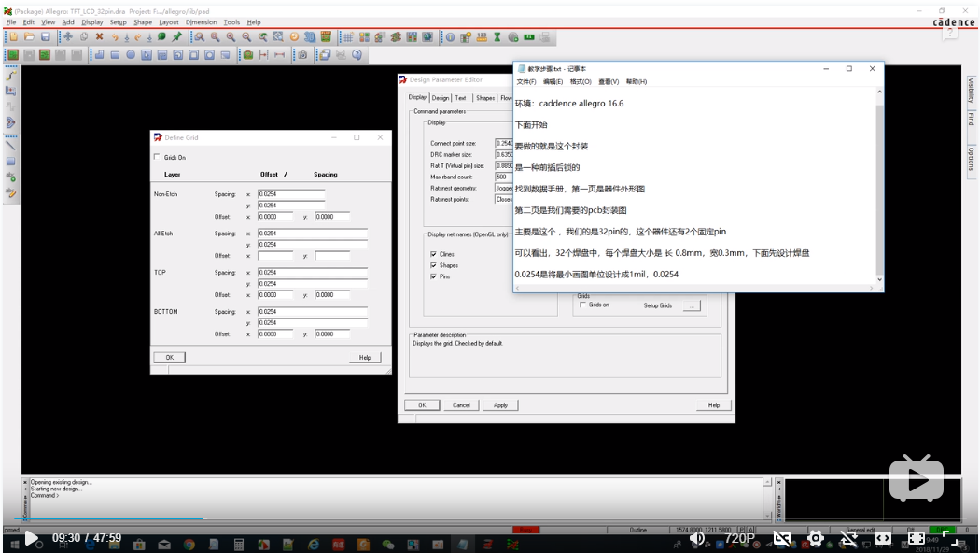Screen dimensions: 980x553
Task: Click the video volume speaker icon
Action: 696,538
